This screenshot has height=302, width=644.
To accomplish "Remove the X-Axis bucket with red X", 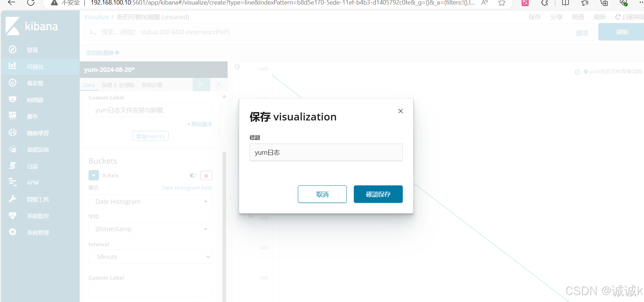I will 206,176.
